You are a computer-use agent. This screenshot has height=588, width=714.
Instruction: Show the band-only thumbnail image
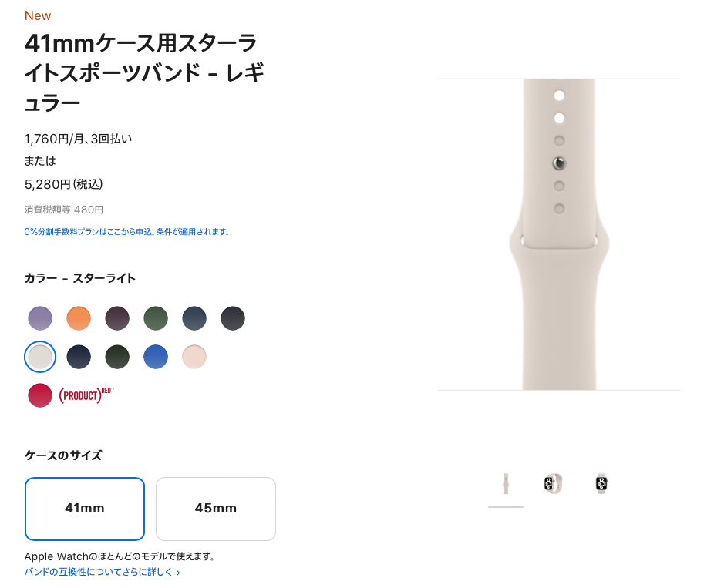tap(506, 484)
